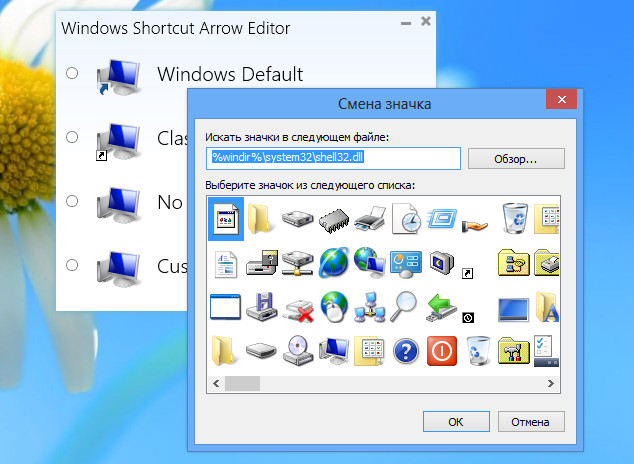Select the floppy drive with question mark icon
The width and height of the screenshot is (634, 464).
[x=262, y=263]
